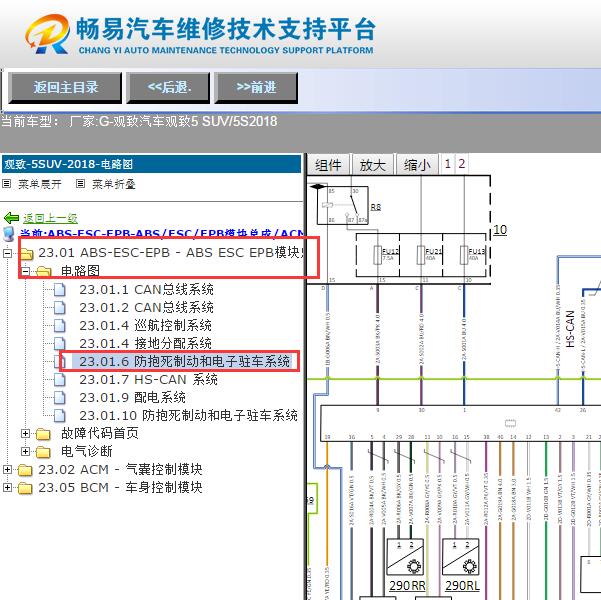
Task: Click page icon beside 23.01.7 HS-CAN
Action: pyautogui.click(x=59, y=380)
